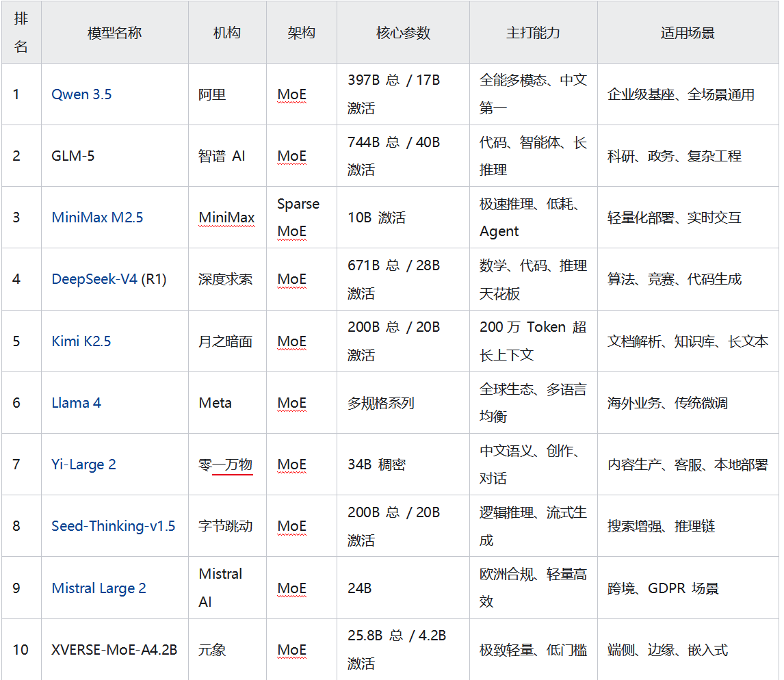Click the 25.8B 总 / 4.2B 激活 cell
Viewport: 784px width, 680px height.
click(x=403, y=649)
